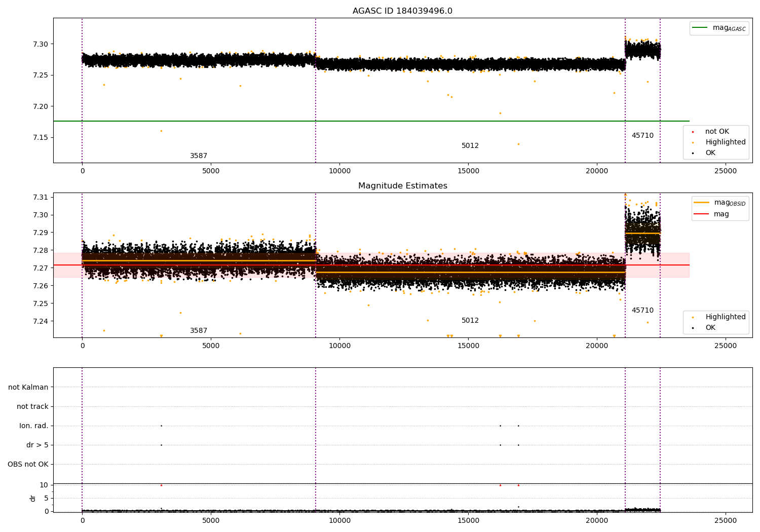Click the '15000' x-tick under the bottom plot
Viewport: 760px width, 532px height.
[468, 521]
